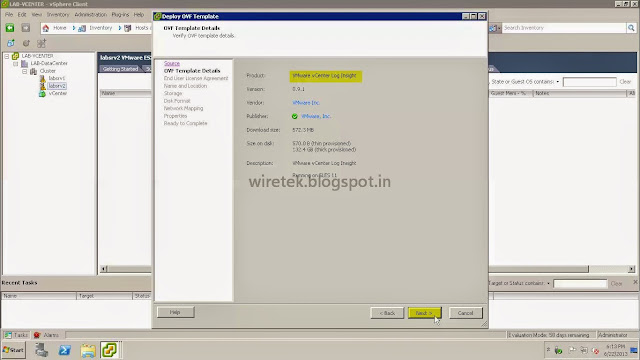The height and width of the screenshot is (360, 640).
Task: Click the Source step link
Action: point(172,63)
